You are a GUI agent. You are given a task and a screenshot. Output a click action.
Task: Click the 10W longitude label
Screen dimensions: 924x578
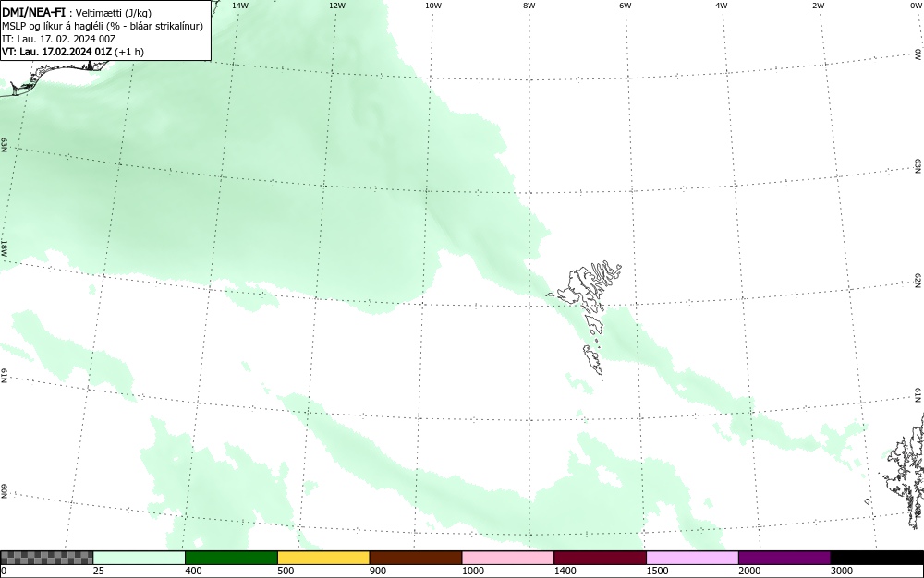coord(433,6)
